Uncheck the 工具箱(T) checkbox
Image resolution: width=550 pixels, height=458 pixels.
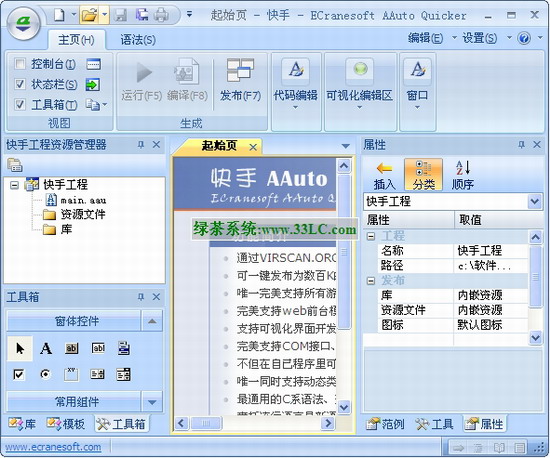pos(20,105)
